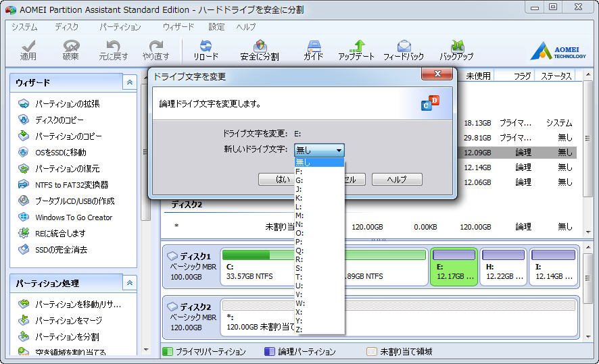Click the Undo (元に戻す) toolbar icon
Image resolution: width=599 pixels, height=364 pixels.
[114, 51]
